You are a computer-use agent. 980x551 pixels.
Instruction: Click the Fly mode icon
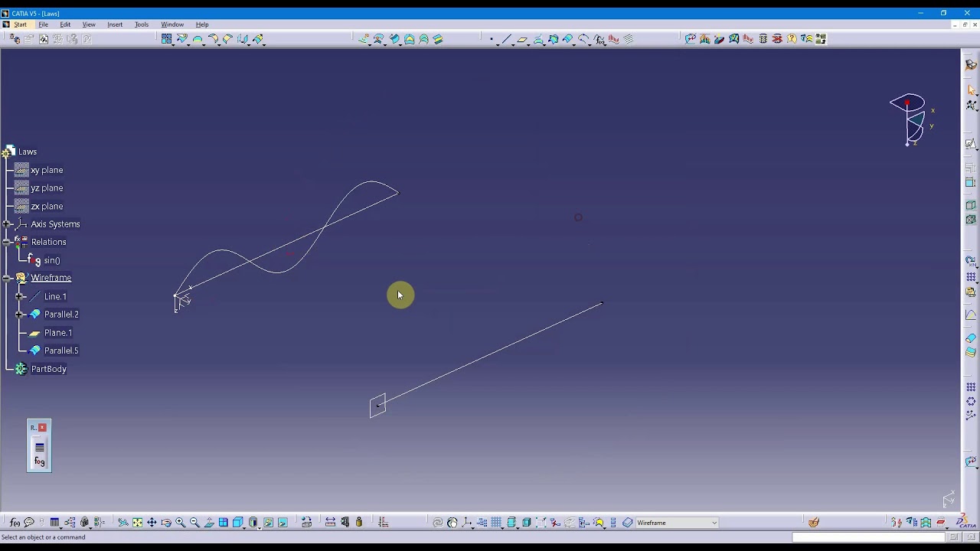tap(122, 523)
